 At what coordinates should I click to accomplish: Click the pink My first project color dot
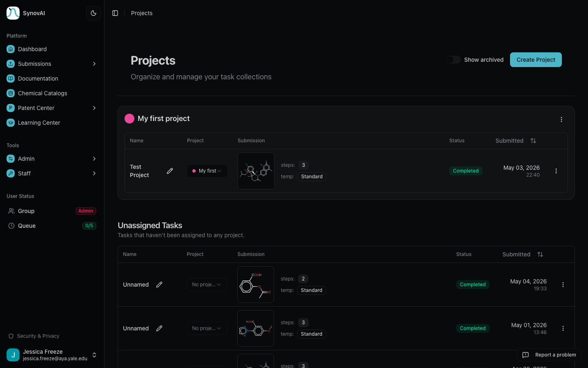pos(129,119)
